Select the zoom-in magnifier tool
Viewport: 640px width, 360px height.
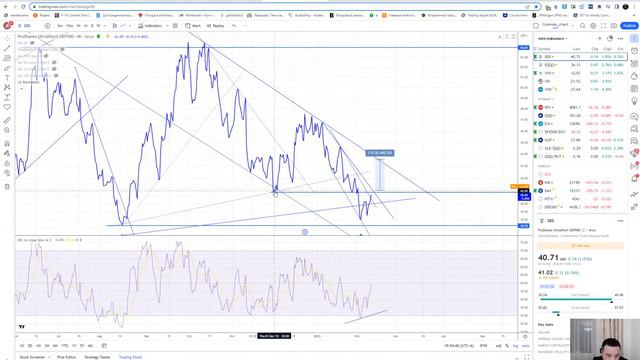click(7, 130)
